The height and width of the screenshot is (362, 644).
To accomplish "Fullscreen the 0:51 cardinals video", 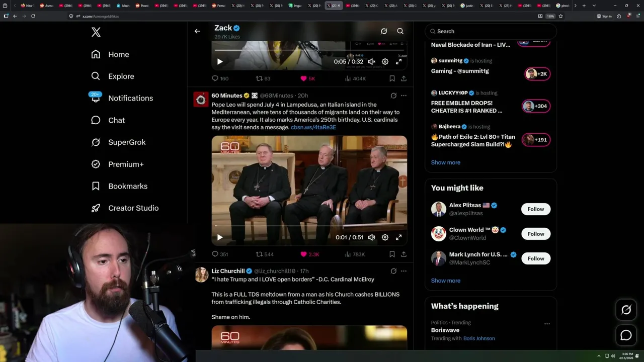I will 398,237.
